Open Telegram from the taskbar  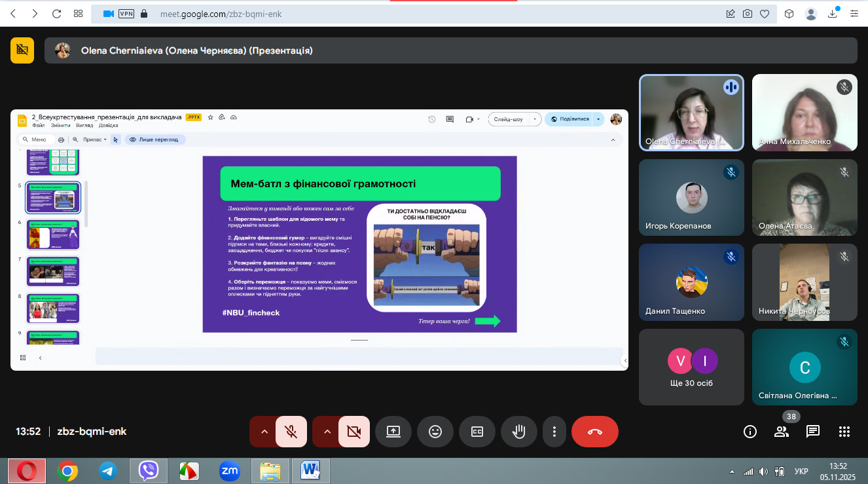[x=108, y=470]
